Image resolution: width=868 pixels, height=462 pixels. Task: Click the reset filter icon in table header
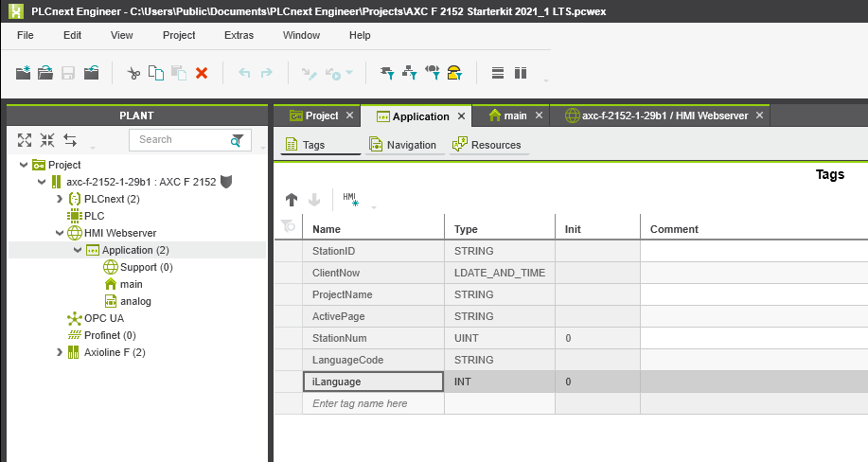[288, 226]
